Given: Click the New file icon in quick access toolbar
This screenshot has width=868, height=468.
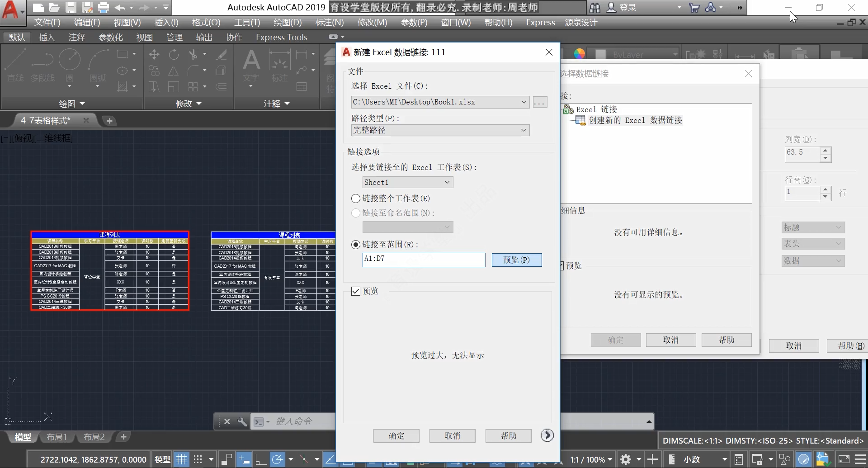Looking at the screenshot, I should coord(38,7).
